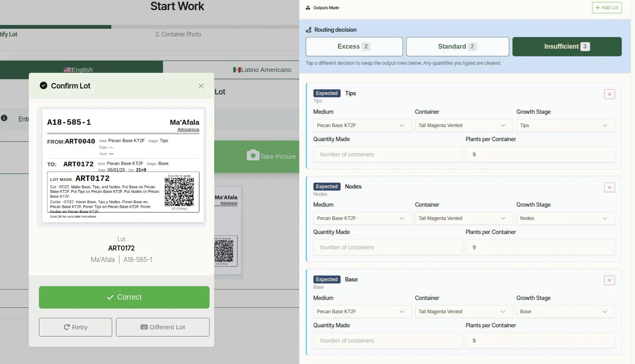Click the step progress bar

pos(149,27)
